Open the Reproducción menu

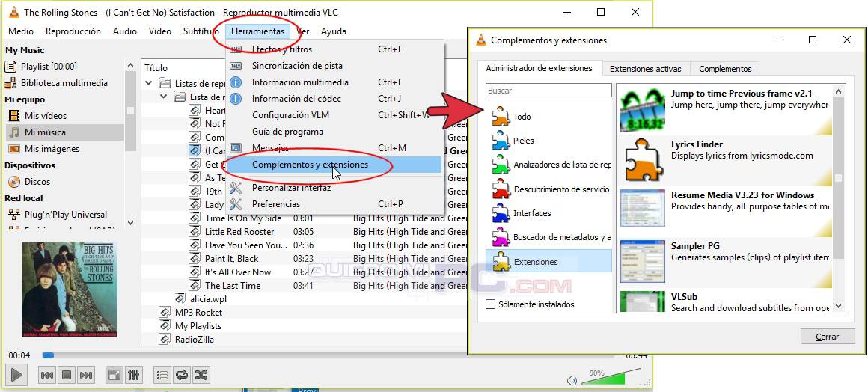tap(73, 31)
